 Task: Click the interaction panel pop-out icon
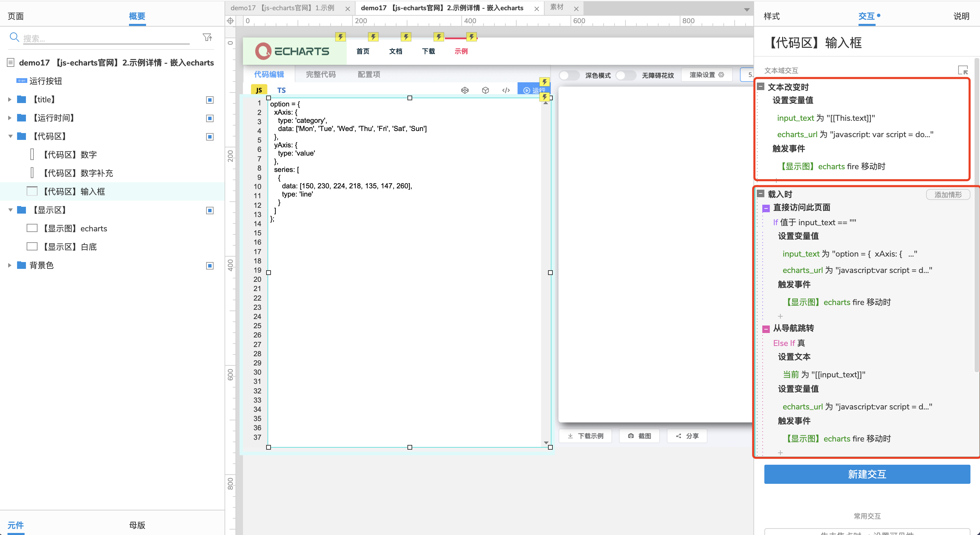[963, 70]
